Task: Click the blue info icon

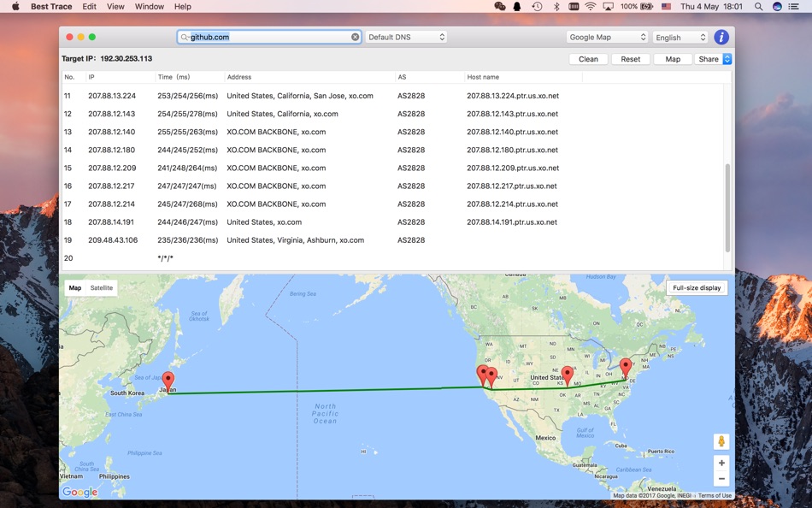Action: 721,37
